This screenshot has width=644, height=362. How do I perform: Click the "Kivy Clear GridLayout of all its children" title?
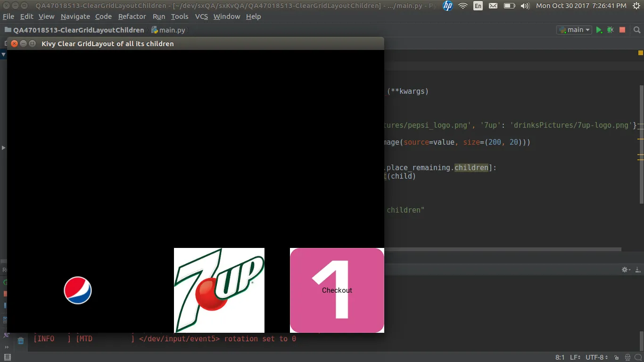(107, 44)
